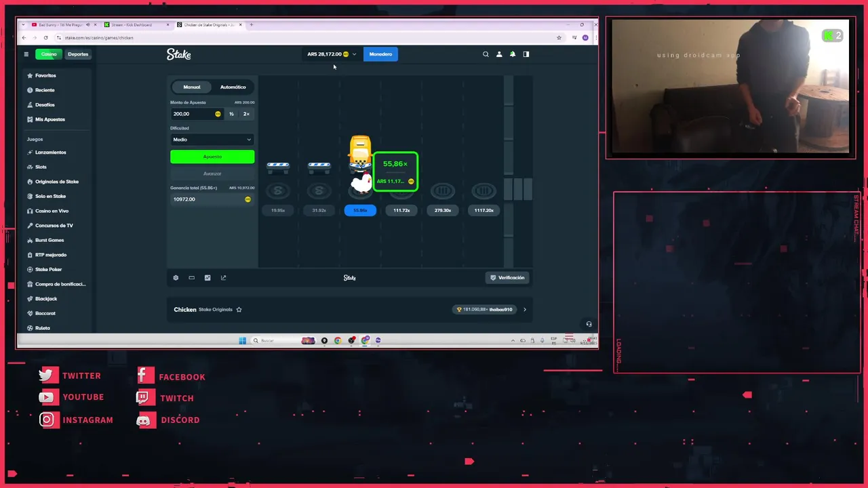Open live support headset icon
The width and height of the screenshot is (868, 488).
(x=589, y=324)
